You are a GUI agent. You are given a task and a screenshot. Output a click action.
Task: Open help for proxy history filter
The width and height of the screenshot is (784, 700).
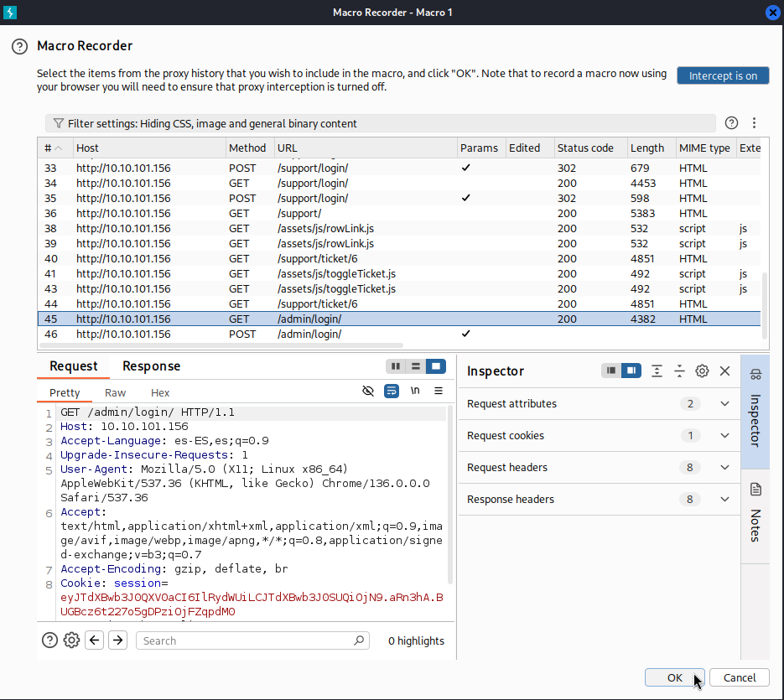click(731, 123)
